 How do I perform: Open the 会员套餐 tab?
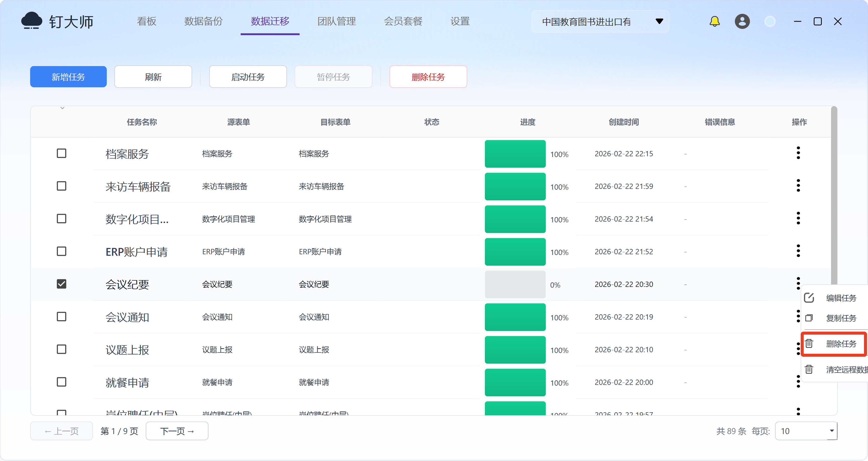(403, 22)
